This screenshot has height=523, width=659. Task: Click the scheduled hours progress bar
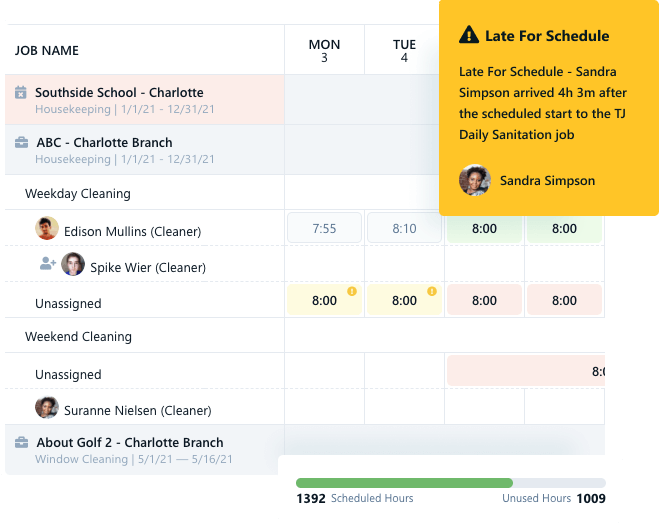450,483
